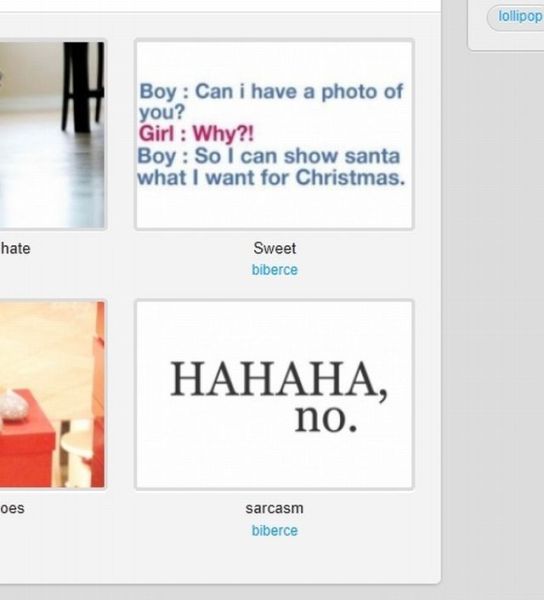Click the black chair legs in photo
This screenshot has height=600, width=544.
click(x=83, y=87)
